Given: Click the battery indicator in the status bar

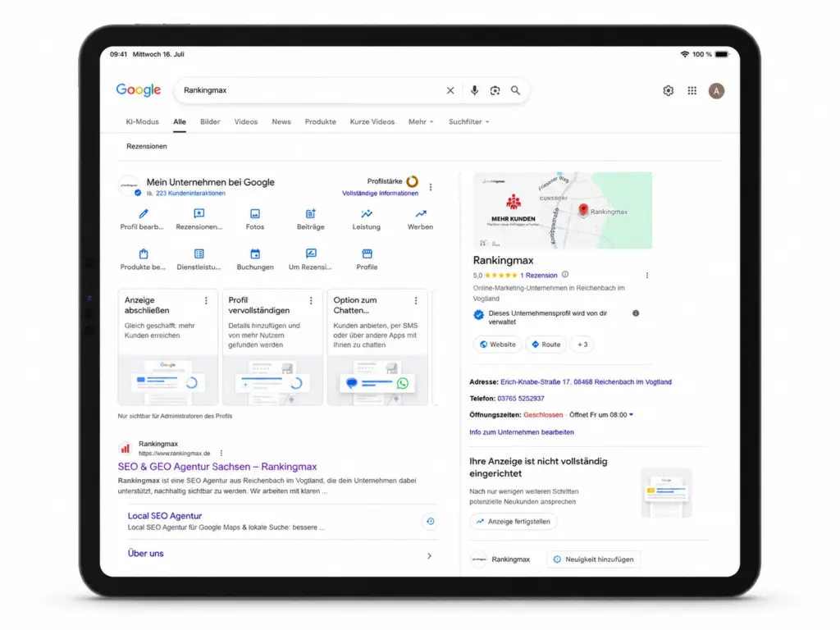Looking at the screenshot, I should tap(722, 54).
